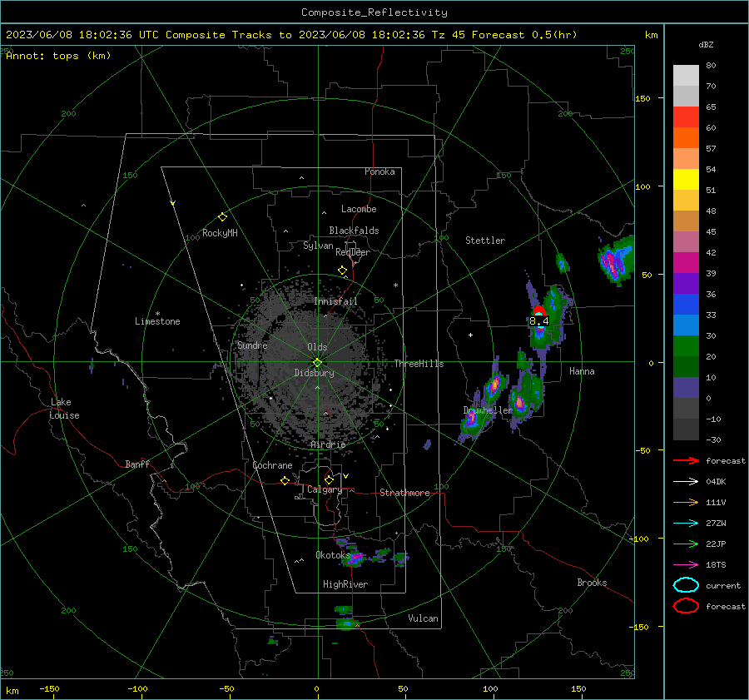
Task: Click the Airdrie city label
Action: [328, 444]
